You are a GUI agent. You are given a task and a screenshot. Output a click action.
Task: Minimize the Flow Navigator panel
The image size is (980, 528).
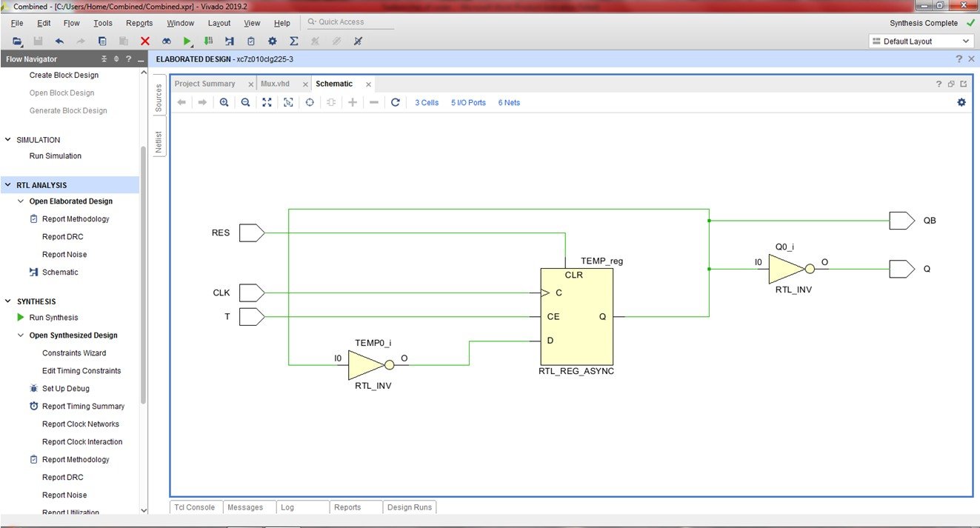click(141, 59)
